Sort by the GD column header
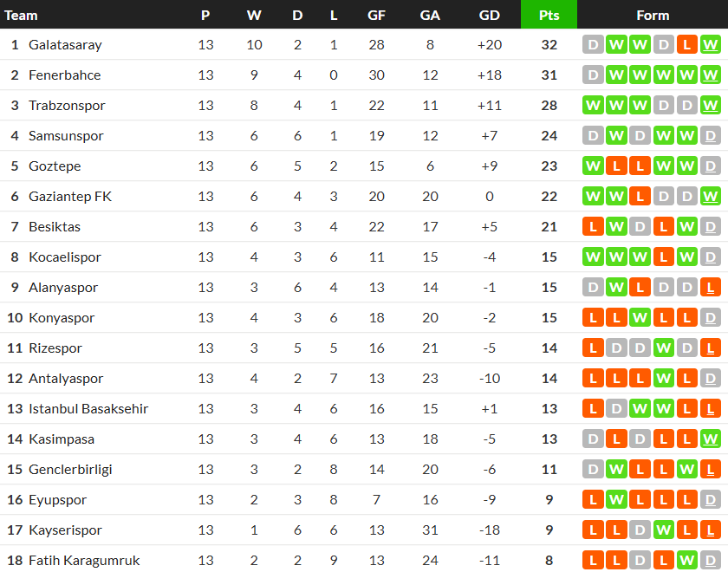This screenshot has height=572, width=728. point(489,15)
